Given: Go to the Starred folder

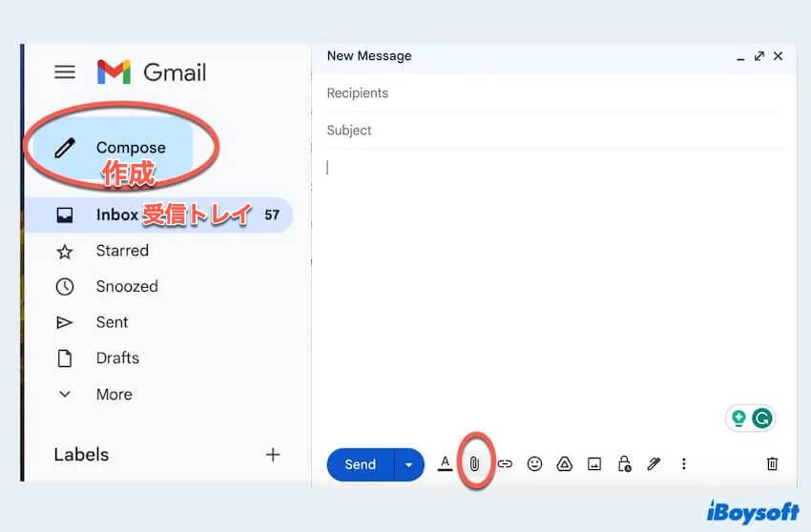Looking at the screenshot, I should [122, 251].
